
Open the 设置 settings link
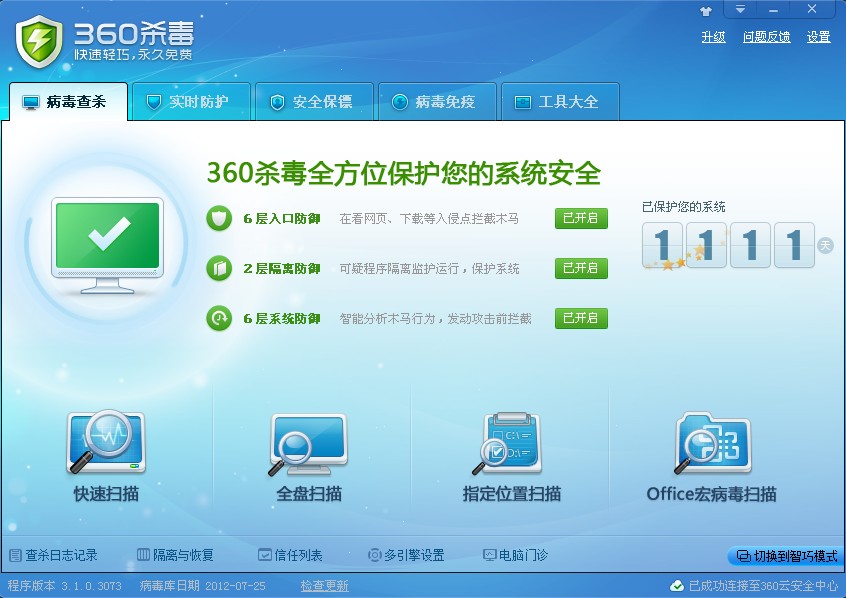(818, 37)
